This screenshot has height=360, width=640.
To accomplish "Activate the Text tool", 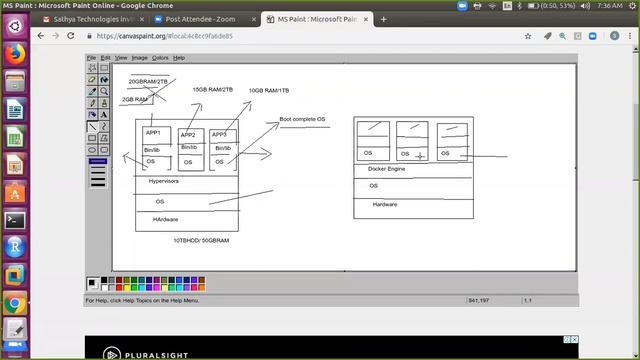I will (x=104, y=115).
